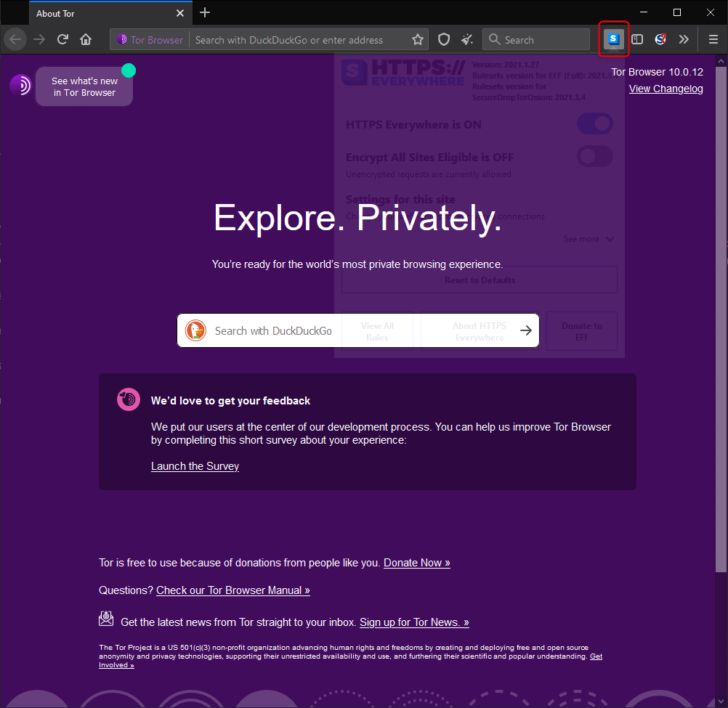Open the View Changelog link

666,89
